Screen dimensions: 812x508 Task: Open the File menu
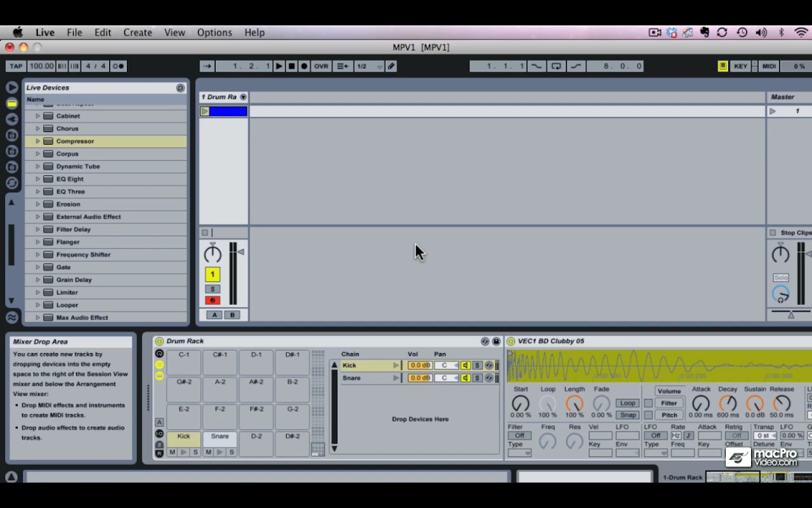click(x=74, y=32)
